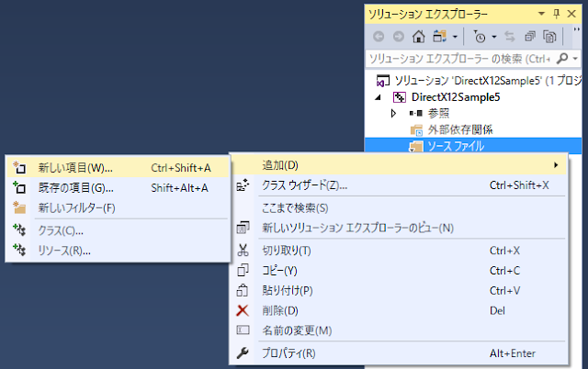Choose 新しいソリューション エクスプローラーのビュー(N)
The height and width of the screenshot is (369, 588).
pos(399,228)
